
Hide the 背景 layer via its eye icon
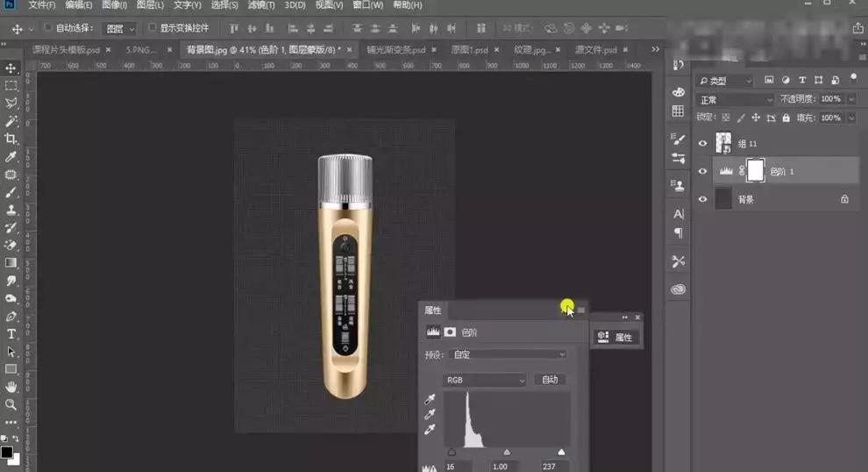(x=702, y=199)
